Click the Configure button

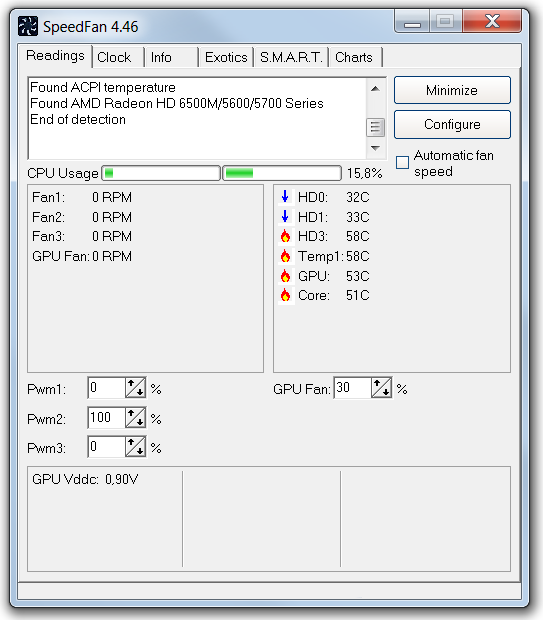(x=452, y=125)
